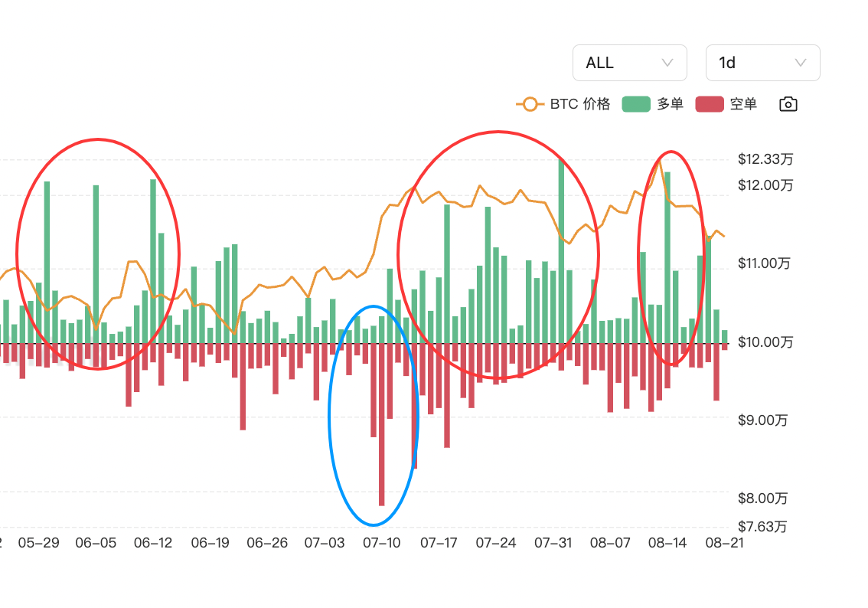
Task: Click the 08-21 date label on axis
Action: [724, 543]
